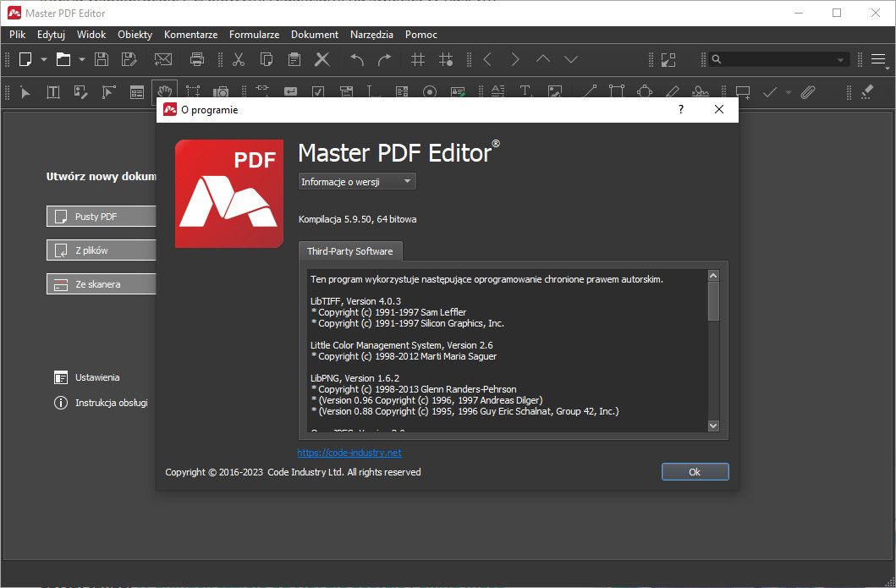Screen dimensions: 896x588
Task: Click the line drawing tool
Action: pos(589,92)
